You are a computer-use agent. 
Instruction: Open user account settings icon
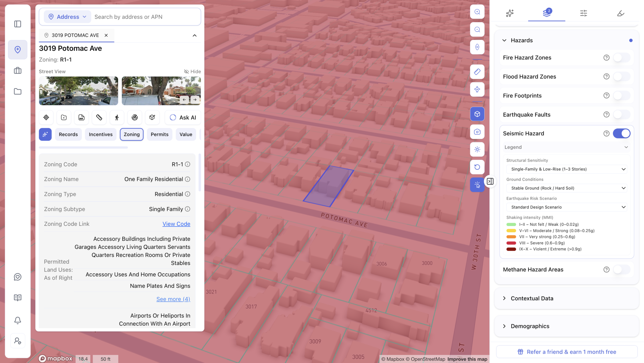click(18, 341)
